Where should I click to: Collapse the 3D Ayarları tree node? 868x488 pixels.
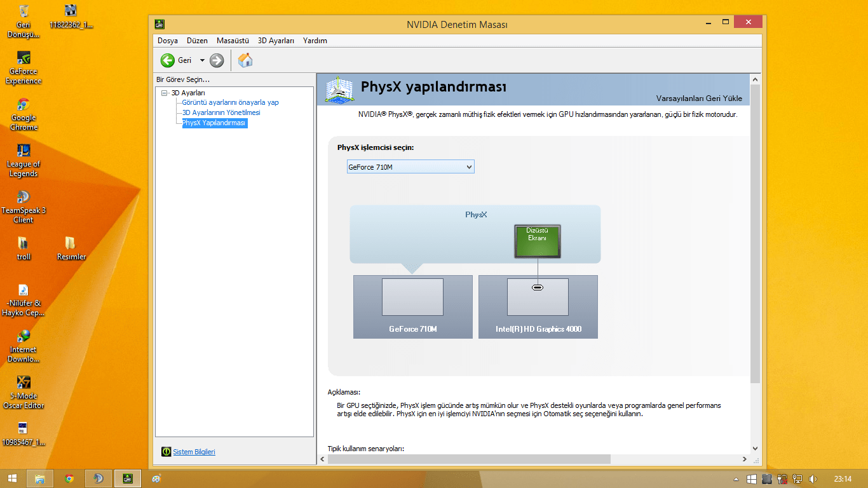pyautogui.click(x=165, y=93)
